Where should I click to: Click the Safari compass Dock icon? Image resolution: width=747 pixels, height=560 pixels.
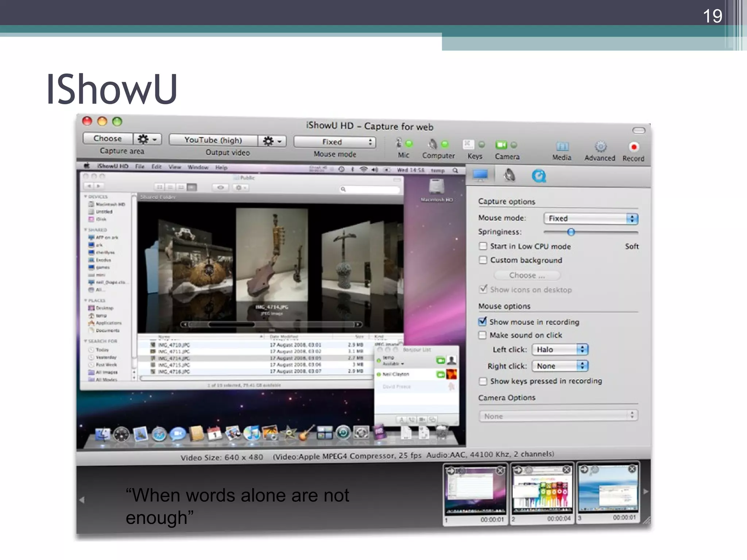pyautogui.click(x=159, y=434)
